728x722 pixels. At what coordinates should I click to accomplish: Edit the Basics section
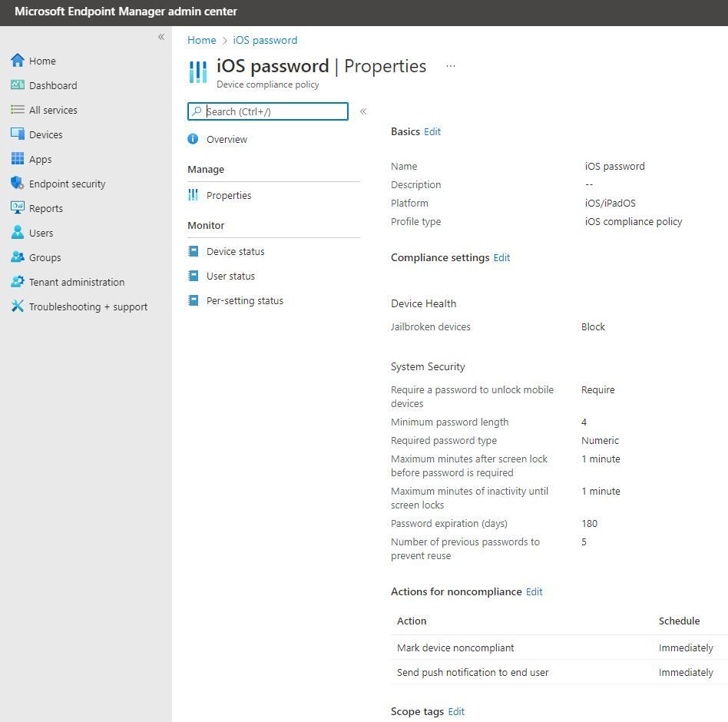[x=432, y=132]
